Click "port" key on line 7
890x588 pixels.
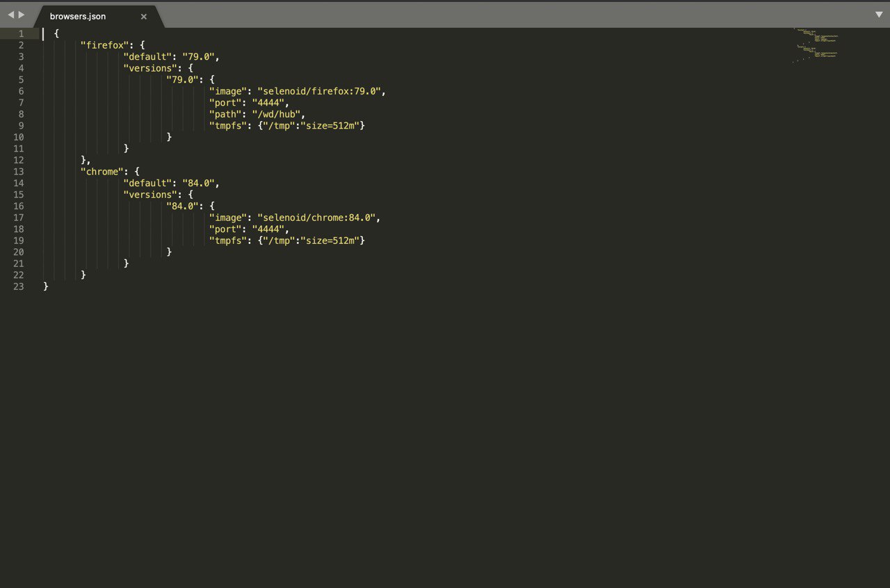tap(225, 102)
